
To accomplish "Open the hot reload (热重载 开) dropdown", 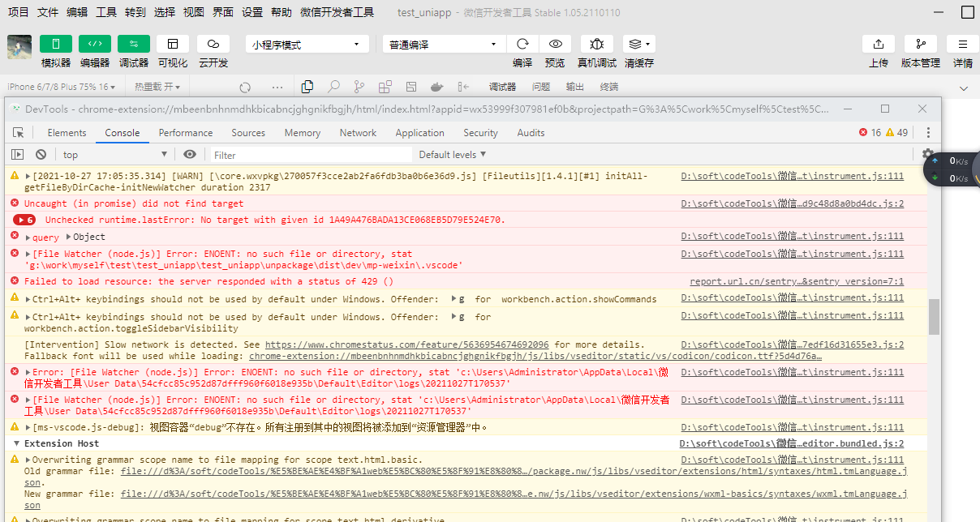I will point(158,87).
